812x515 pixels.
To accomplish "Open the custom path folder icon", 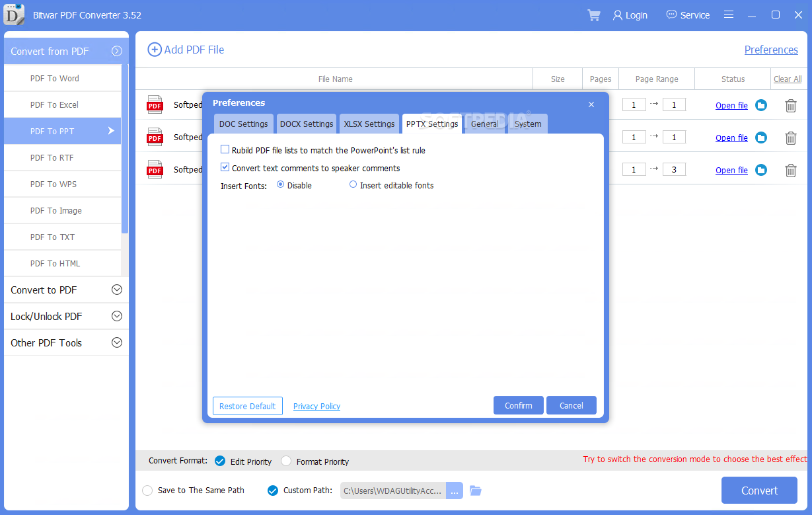I will 476,491.
